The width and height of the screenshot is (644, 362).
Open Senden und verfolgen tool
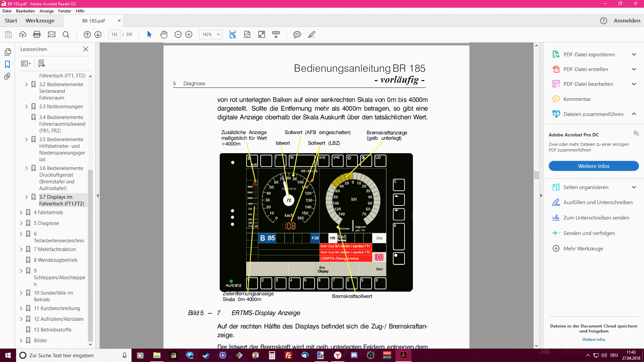pyautogui.click(x=589, y=233)
